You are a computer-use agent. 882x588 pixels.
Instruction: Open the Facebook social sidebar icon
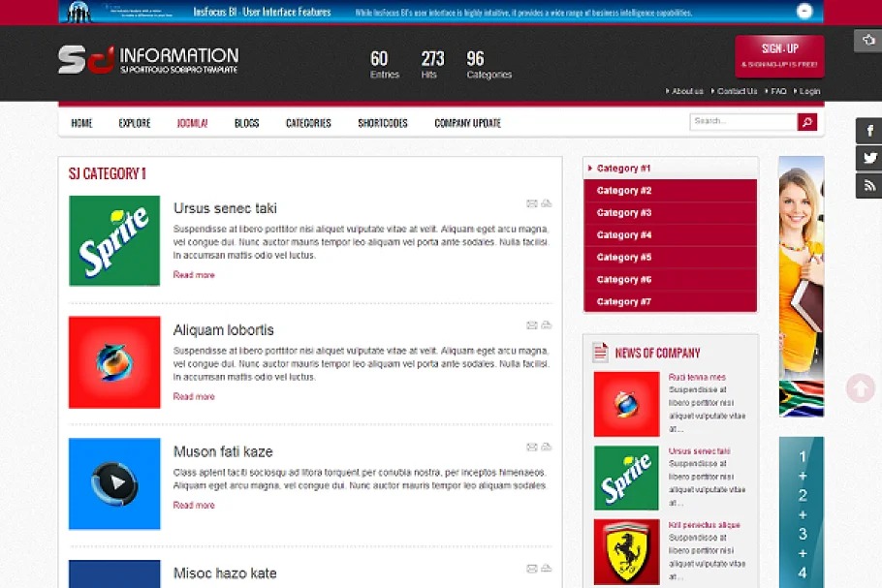pyautogui.click(x=868, y=131)
